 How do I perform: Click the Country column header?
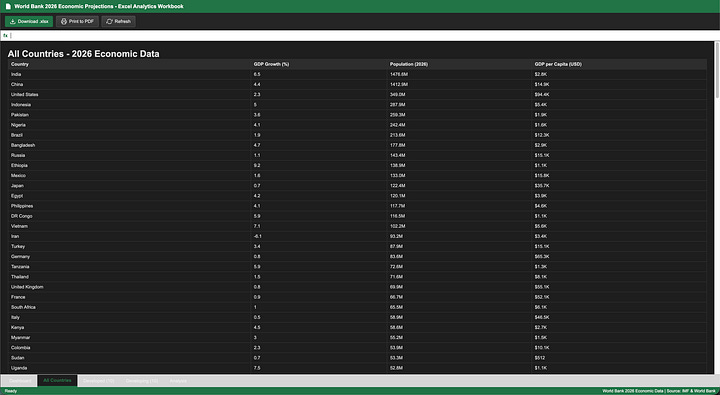pos(129,64)
